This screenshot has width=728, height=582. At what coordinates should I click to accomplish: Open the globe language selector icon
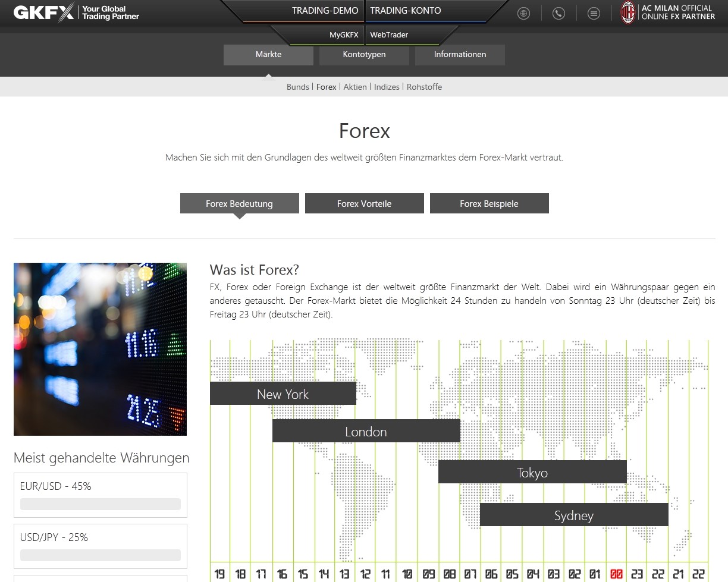[x=523, y=13]
